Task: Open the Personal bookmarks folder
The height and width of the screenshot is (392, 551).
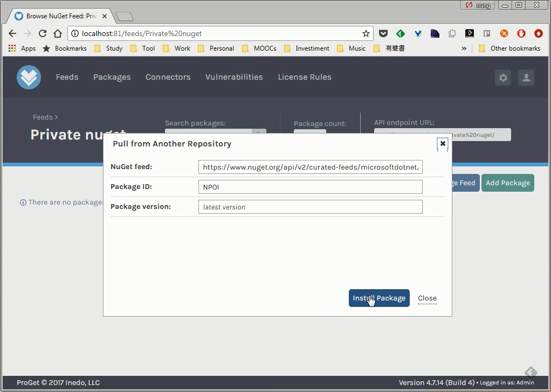Action: 216,48
